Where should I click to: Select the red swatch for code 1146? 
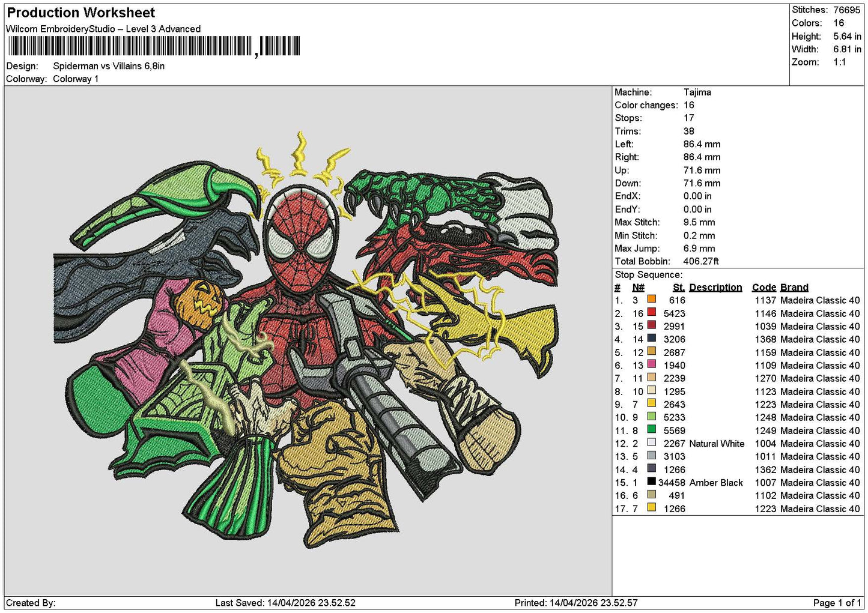(x=651, y=313)
